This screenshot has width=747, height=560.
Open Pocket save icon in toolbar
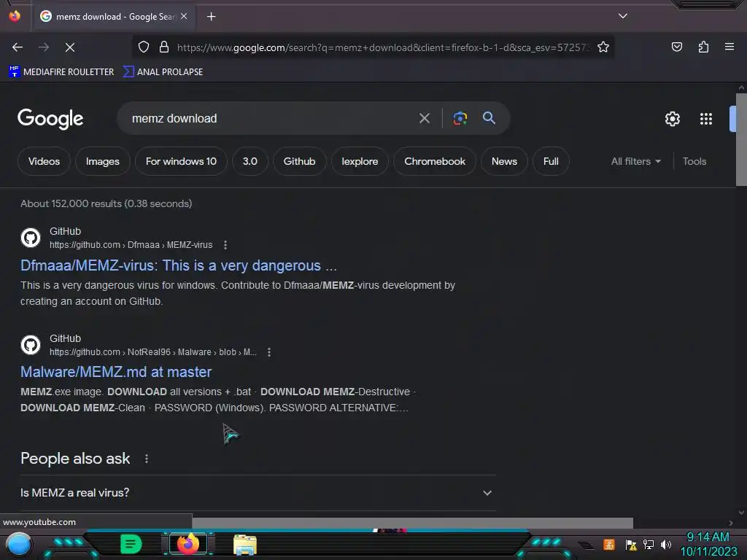(676, 47)
